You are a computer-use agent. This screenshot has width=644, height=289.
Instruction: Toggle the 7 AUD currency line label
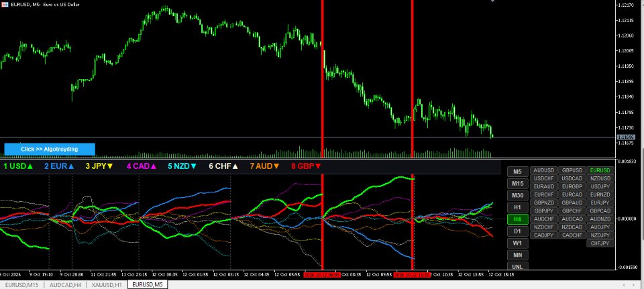[x=265, y=166]
